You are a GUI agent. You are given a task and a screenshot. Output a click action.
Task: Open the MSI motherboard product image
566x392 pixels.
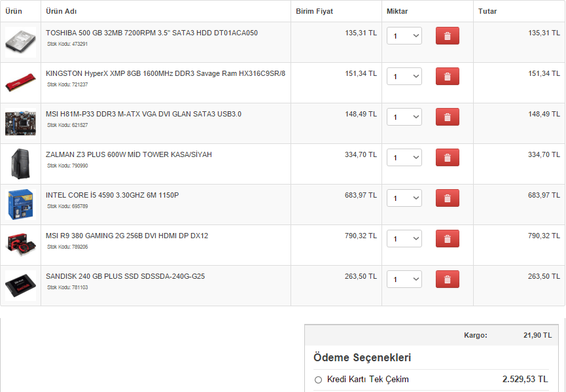[20, 124]
